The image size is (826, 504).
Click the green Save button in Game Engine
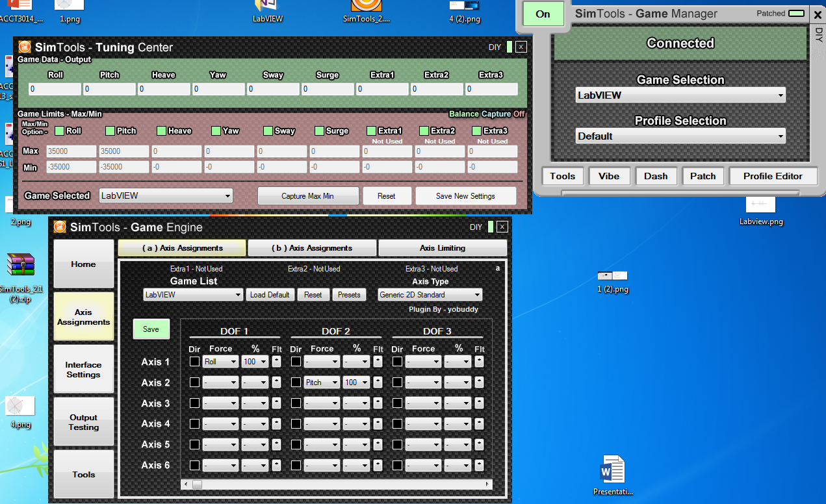[151, 329]
